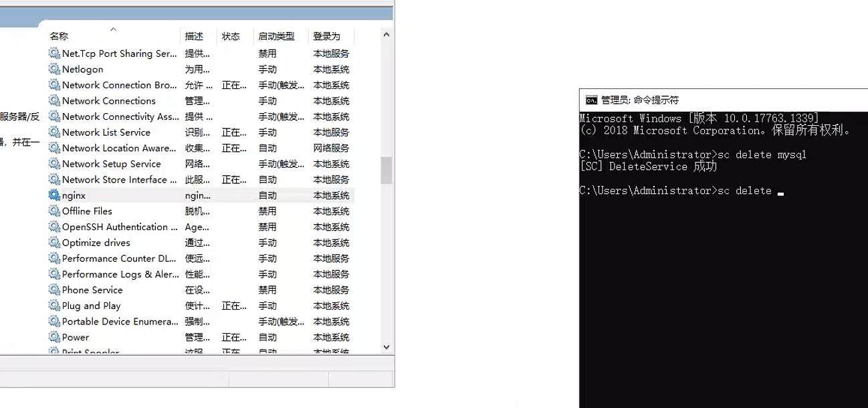Click the gear icon next to Power
This screenshot has width=868, height=408.
[54, 337]
